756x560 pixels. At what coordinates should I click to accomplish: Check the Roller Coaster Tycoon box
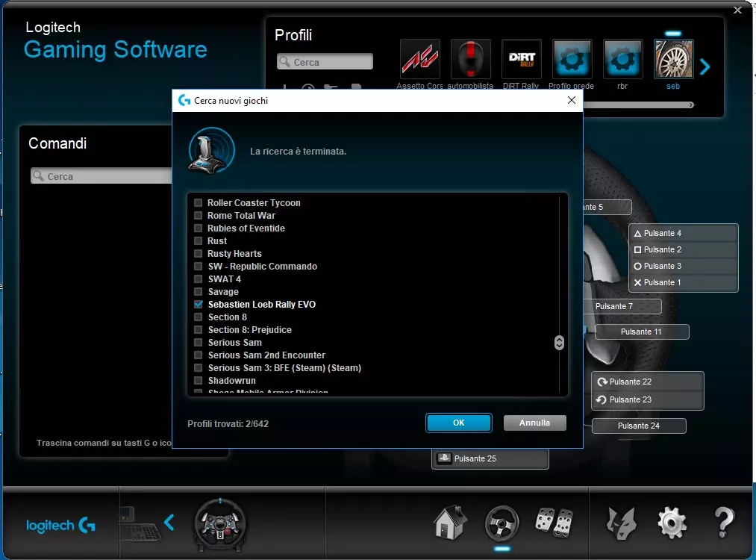[x=199, y=202]
